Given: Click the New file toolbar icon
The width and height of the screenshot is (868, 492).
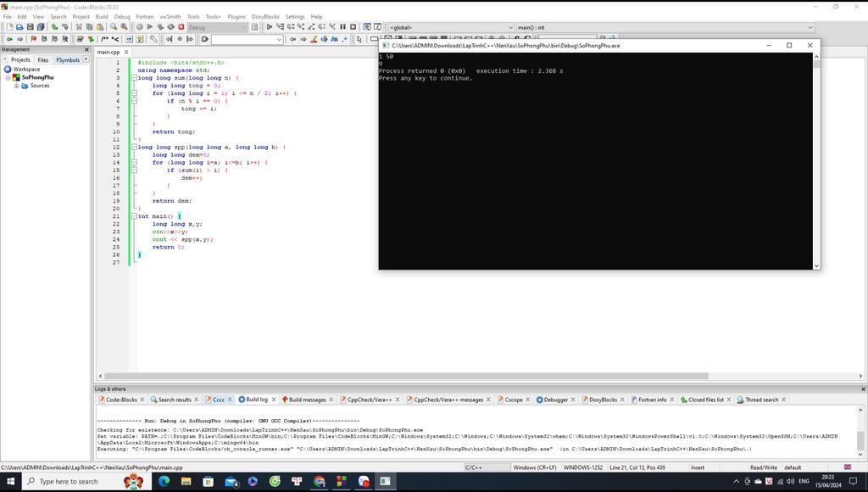Looking at the screenshot, I should click(x=8, y=27).
